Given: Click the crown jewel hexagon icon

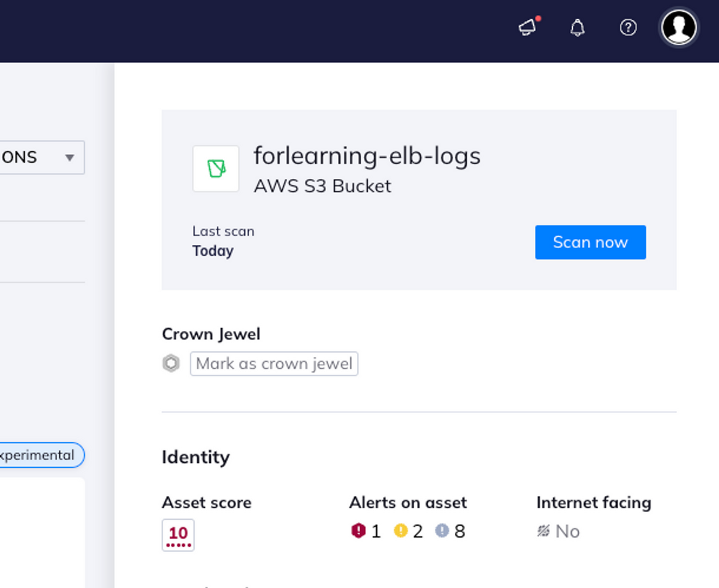Looking at the screenshot, I should click(x=171, y=363).
